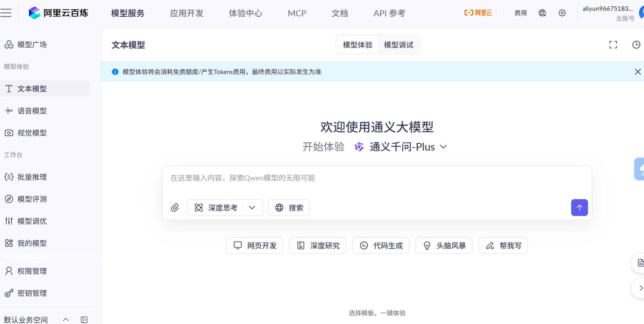Click the hamburger menu icon
The height and width of the screenshot is (324, 644).
coord(6,13)
